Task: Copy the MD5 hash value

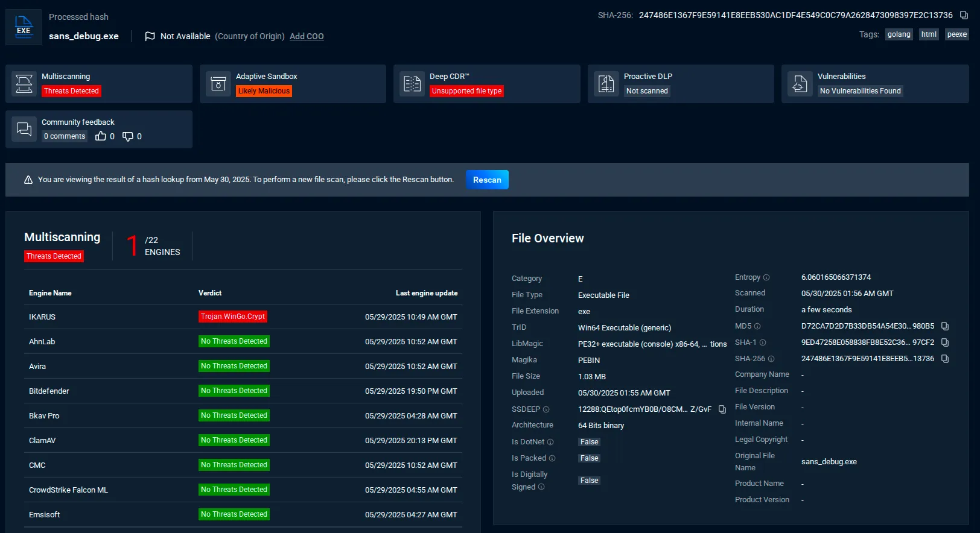Action: pyautogui.click(x=945, y=326)
